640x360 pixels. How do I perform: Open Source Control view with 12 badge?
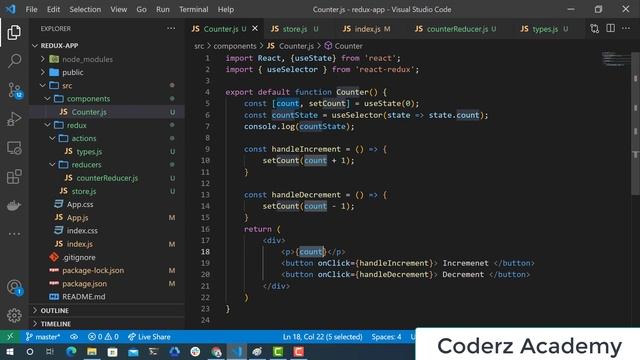(x=15, y=90)
